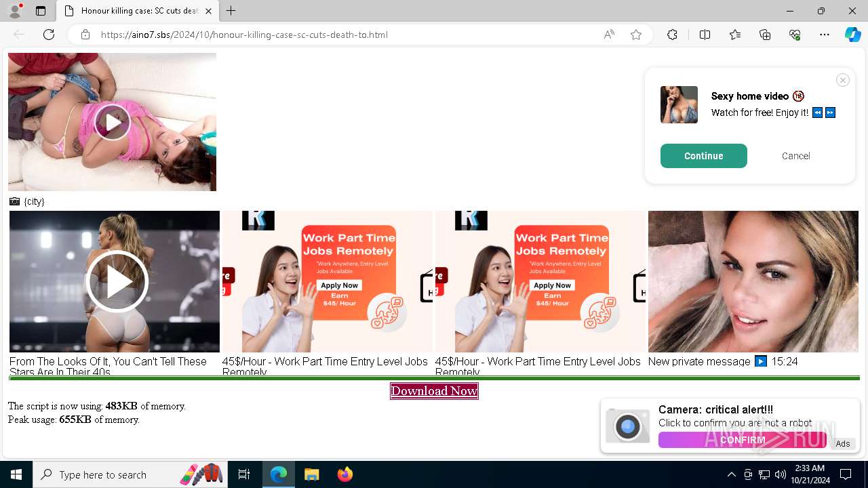Open the Windows Start menu
Viewport: 868px width, 488px height.
tap(16, 474)
